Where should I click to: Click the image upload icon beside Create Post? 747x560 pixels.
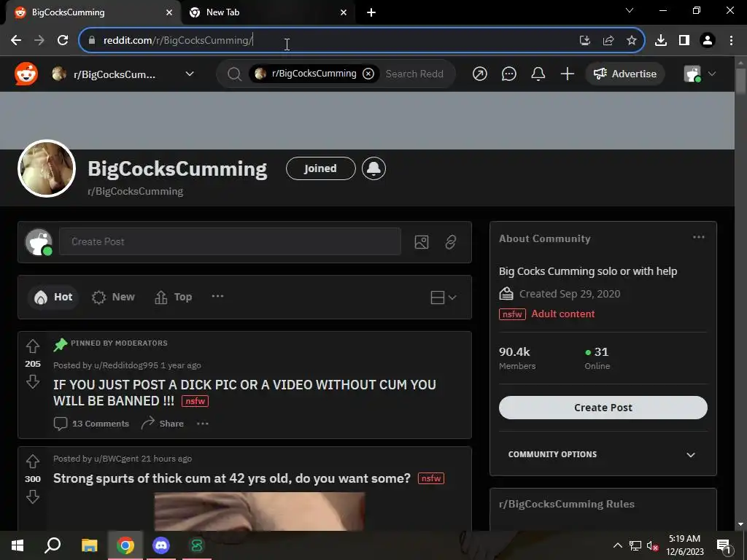(x=422, y=242)
